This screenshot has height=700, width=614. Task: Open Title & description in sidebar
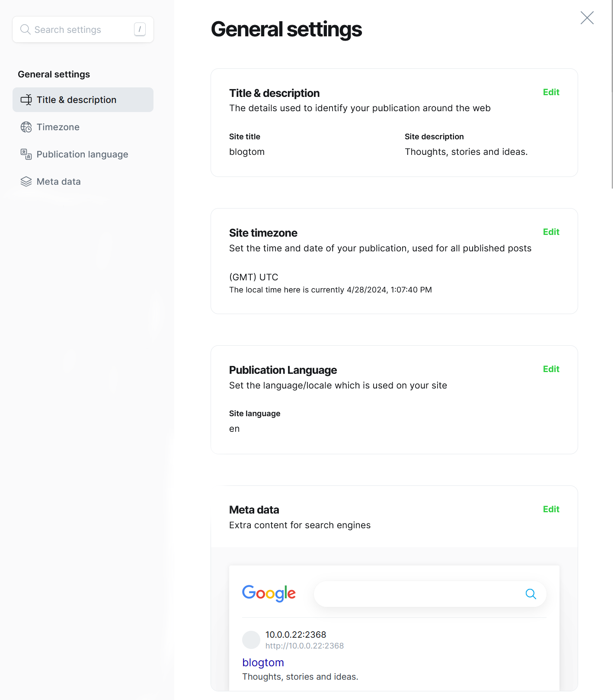(x=77, y=100)
